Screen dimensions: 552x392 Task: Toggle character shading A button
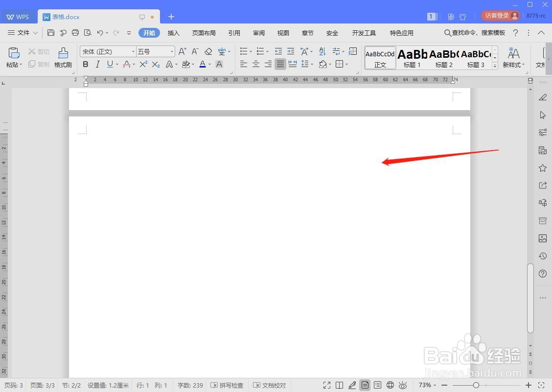(x=219, y=64)
